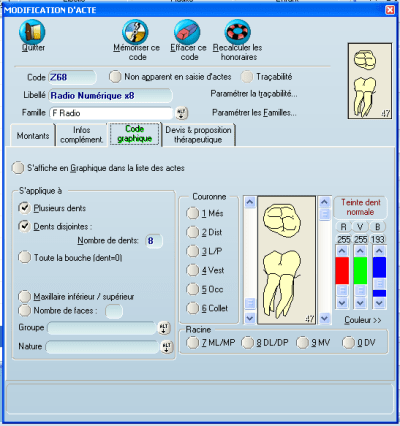Click Recalculer les honoraires lifebuoy icon
Screen dimensions: 400x426
(238, 32)
